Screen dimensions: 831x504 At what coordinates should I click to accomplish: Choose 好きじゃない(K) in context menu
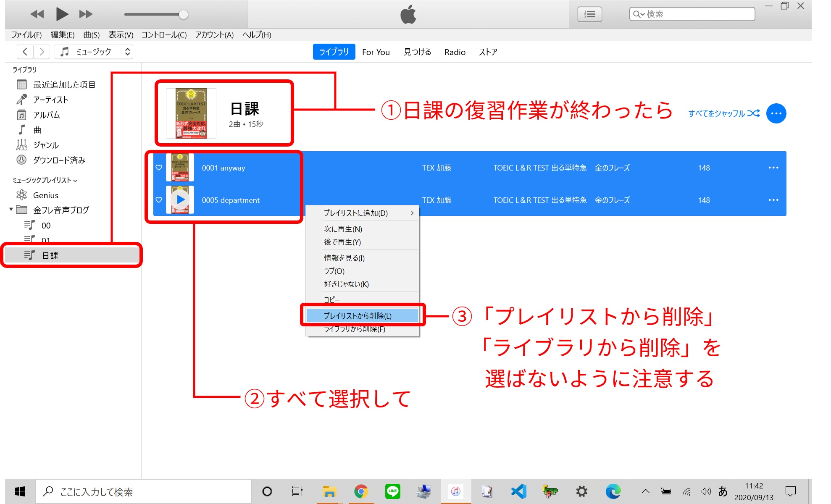[363, 284]
